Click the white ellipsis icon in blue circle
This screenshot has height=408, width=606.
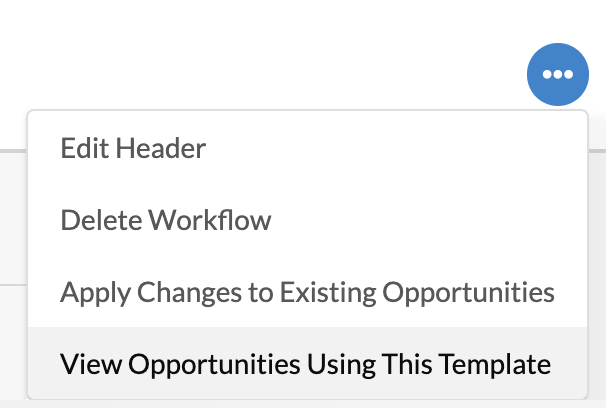[558, 74]
